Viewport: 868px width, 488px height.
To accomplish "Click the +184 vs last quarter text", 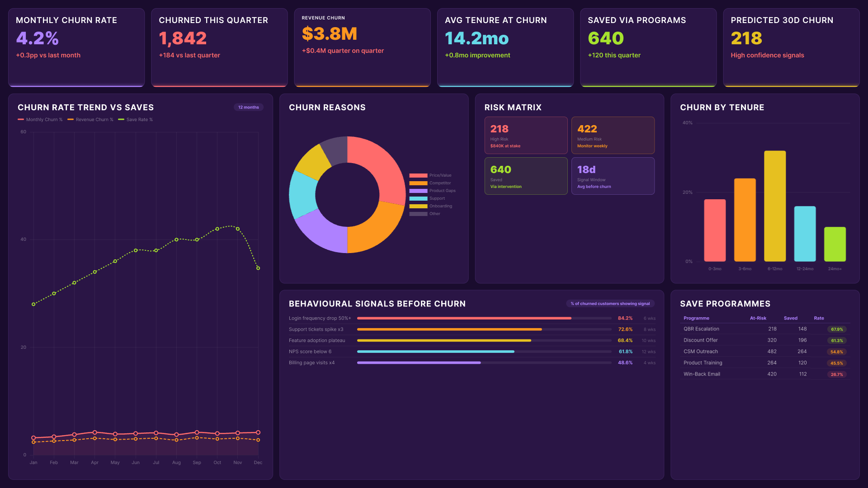I will [x=189, y=55].
